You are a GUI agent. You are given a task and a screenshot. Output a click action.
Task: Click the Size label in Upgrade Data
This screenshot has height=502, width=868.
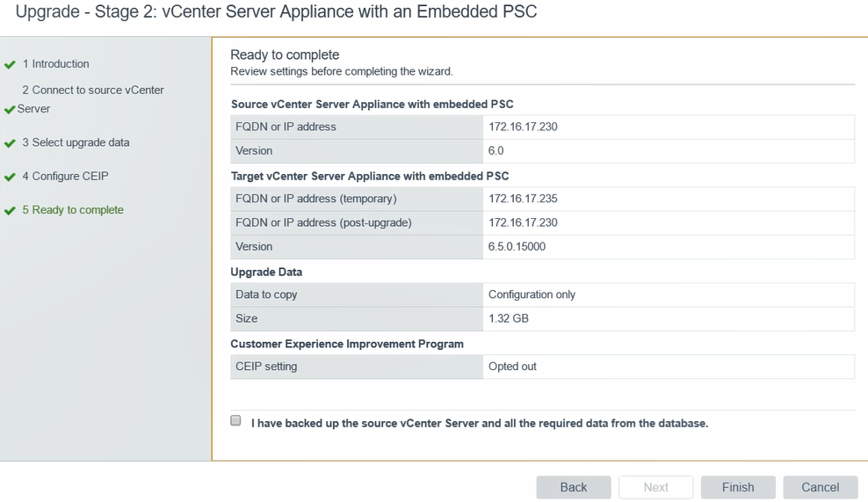click(246, 318)
